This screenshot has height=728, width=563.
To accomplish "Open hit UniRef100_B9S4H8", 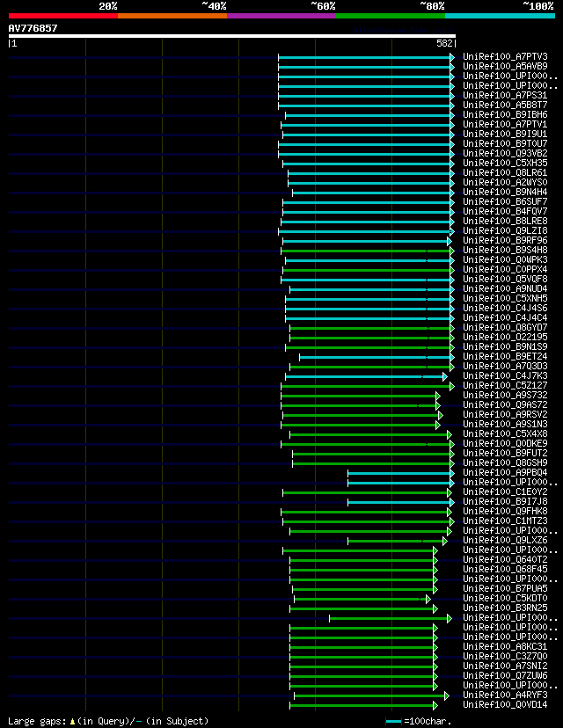I will 505,251.
